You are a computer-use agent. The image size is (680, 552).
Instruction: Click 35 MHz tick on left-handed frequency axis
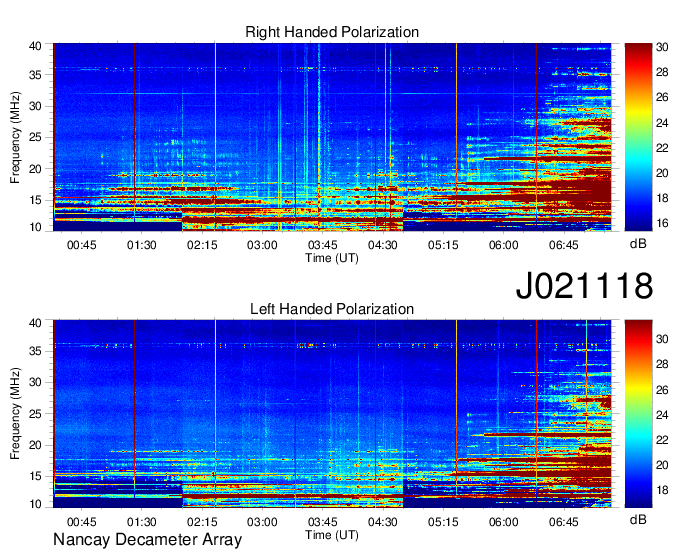pyautogui.click(x=35, y=351)
